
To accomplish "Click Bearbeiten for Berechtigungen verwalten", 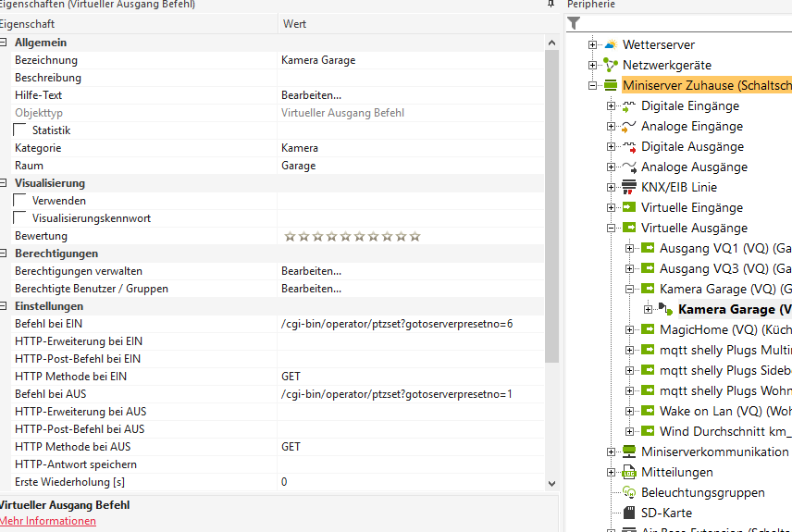I will (x=311, y=271).
